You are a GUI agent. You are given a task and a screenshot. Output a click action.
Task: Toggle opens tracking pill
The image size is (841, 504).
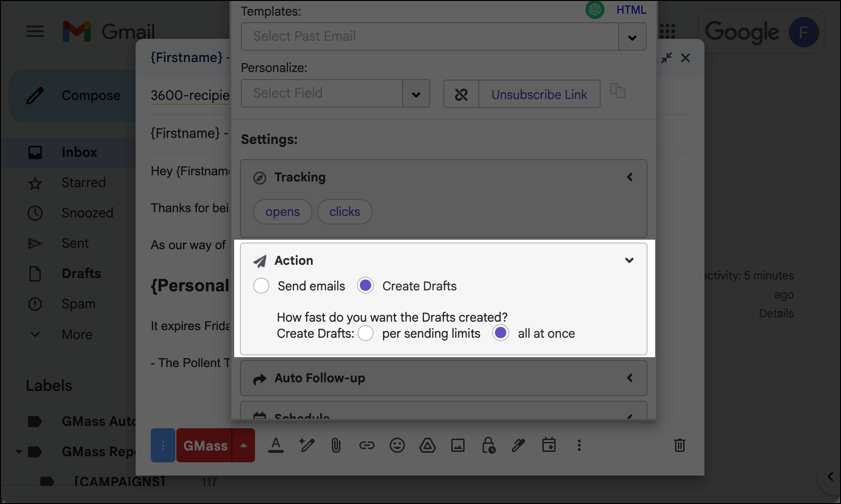tap(283, 212)
